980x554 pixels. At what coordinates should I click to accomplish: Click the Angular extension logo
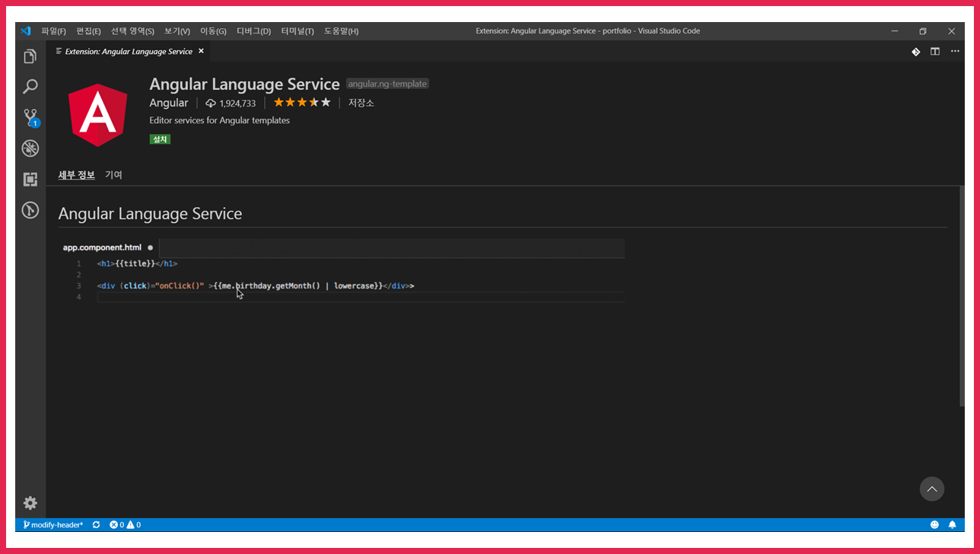[x=98, y=115]
